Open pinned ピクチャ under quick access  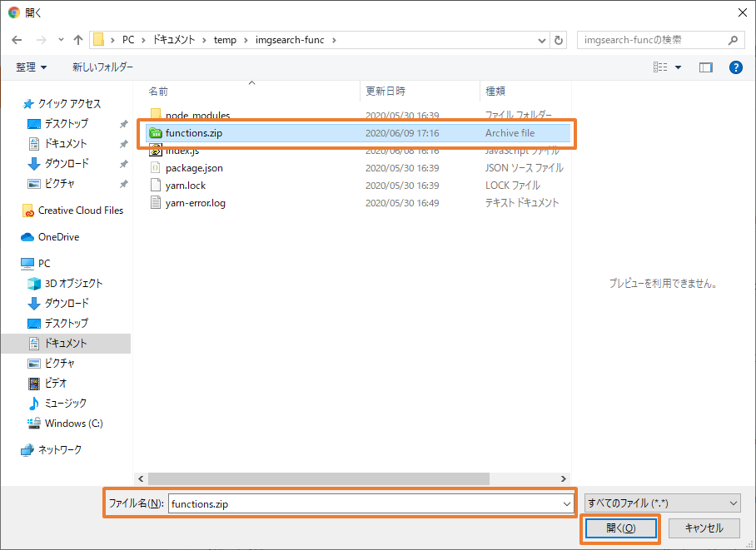(x=59, y=184)
